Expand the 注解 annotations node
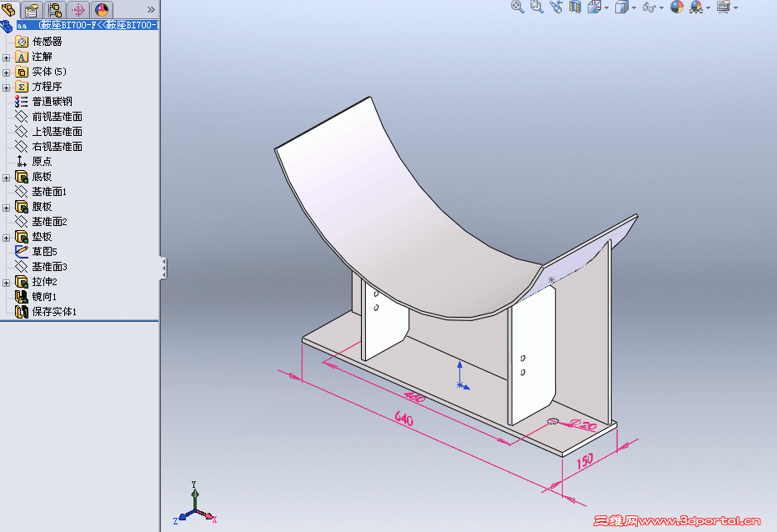Viewport: 777px width, 532px height. [6, 58]
